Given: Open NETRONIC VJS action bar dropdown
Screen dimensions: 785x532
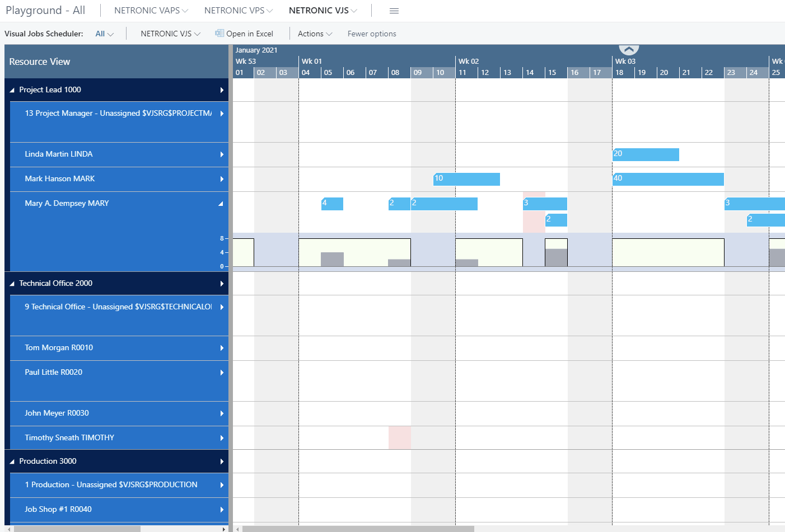Looking at the screenshot, I should [x=170, y=34].
